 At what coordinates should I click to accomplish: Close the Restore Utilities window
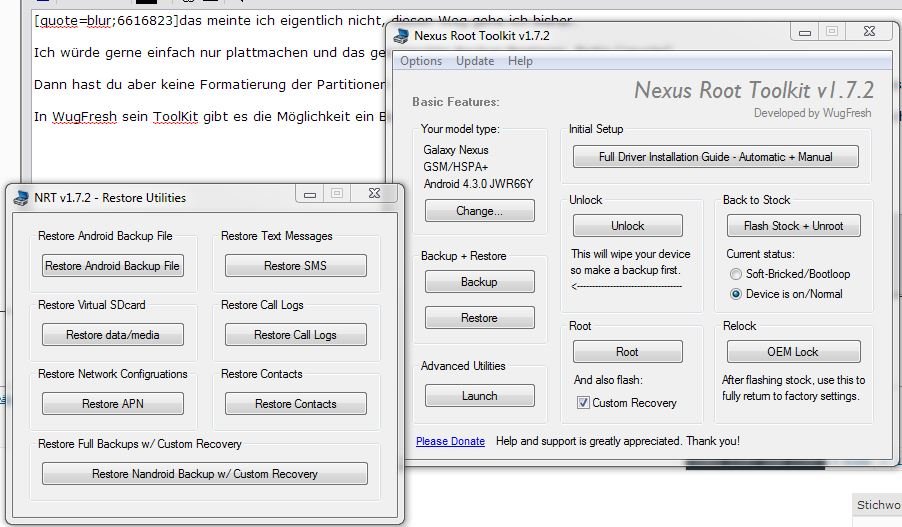pyautogui.click(x=374, y=194)
